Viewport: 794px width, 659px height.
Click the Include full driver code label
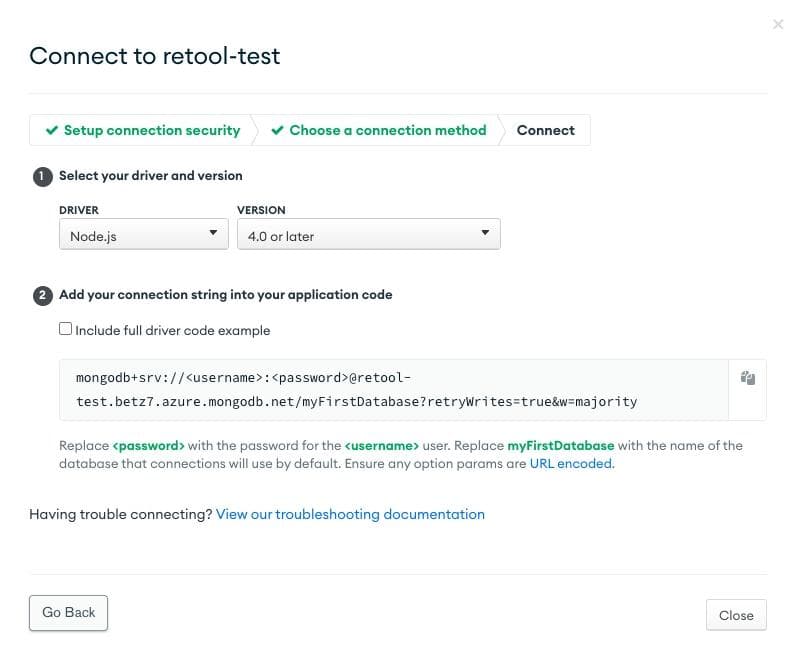pos(173,330)
